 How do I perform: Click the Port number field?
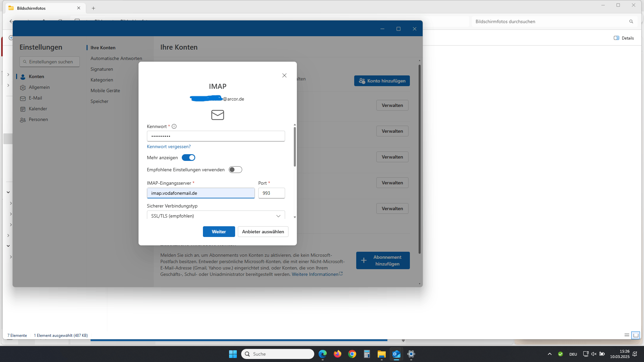pyautogui.click(x=271, y=193)
